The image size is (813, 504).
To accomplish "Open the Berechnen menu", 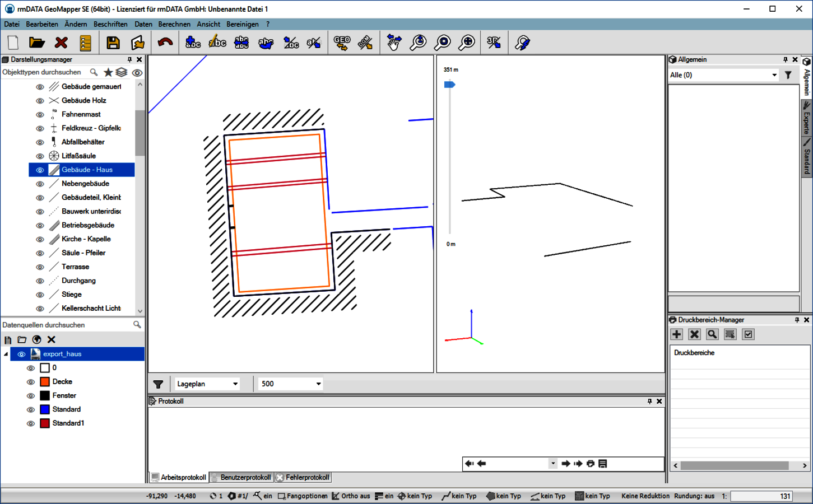I will pos(174,24).
